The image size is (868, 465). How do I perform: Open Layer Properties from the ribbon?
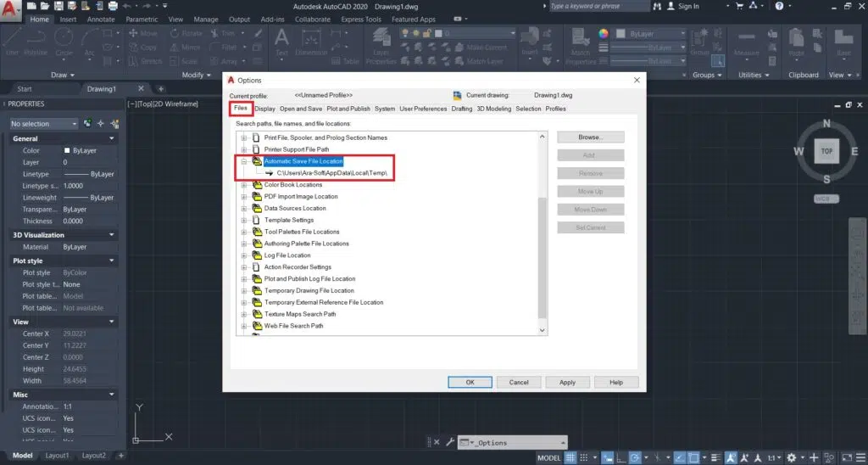pyautogui.click(x=381, y=44)
